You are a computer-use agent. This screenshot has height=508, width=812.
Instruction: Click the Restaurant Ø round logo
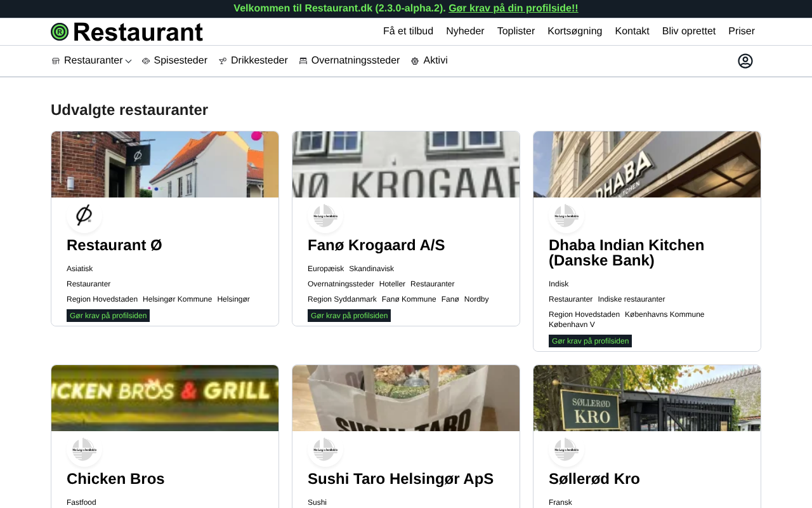[84, 215]
